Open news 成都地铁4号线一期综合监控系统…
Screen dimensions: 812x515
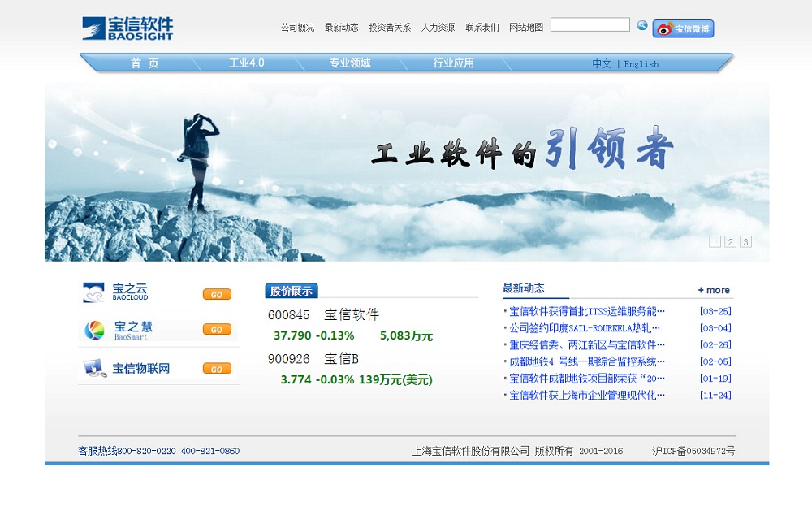[587, 361]
